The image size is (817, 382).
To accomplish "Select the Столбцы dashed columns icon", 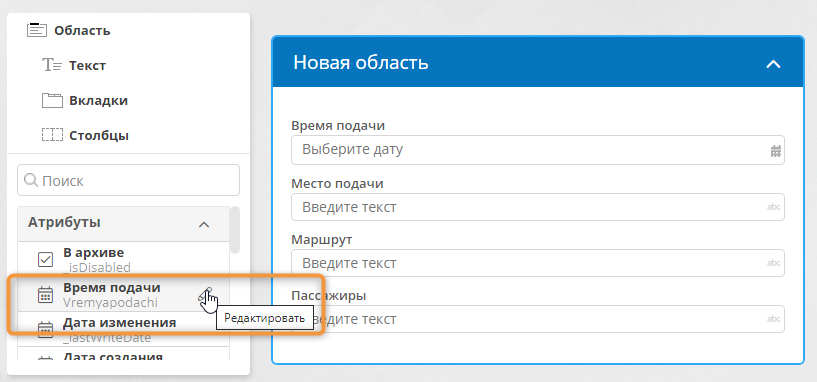I will pos(52,135).
